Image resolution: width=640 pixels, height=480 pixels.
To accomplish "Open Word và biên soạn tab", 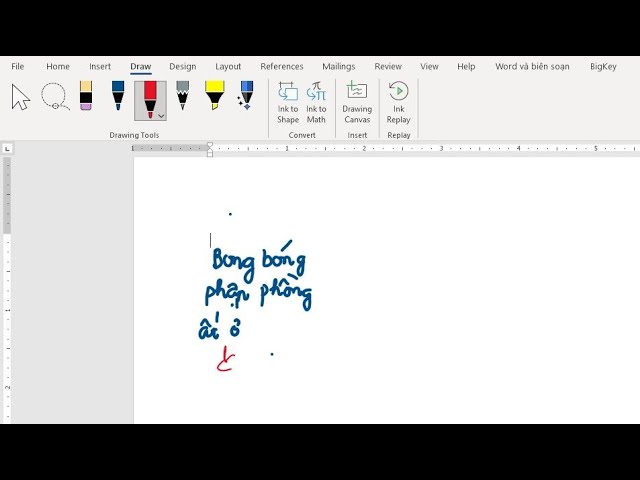I will tap(532, 67).
